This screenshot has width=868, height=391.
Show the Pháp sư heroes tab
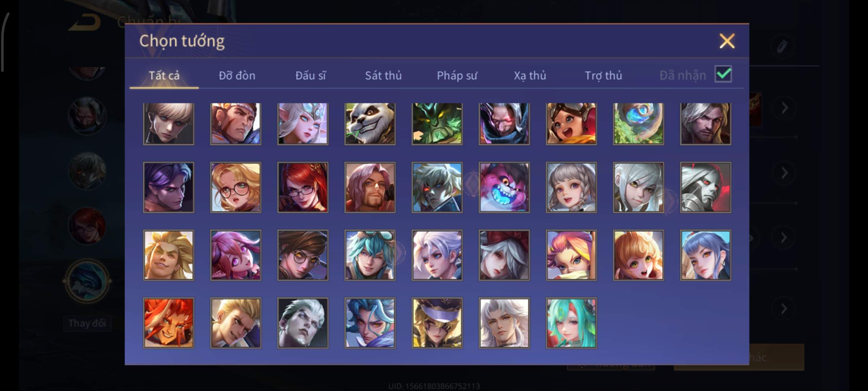[457, 75]
